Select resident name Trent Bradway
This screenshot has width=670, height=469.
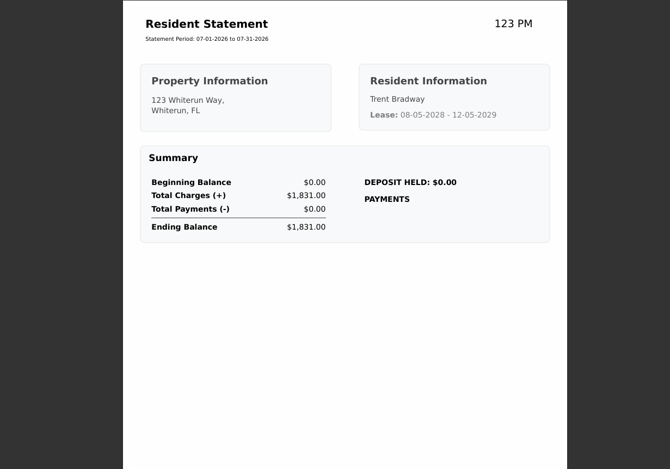(x=397, y=99)
